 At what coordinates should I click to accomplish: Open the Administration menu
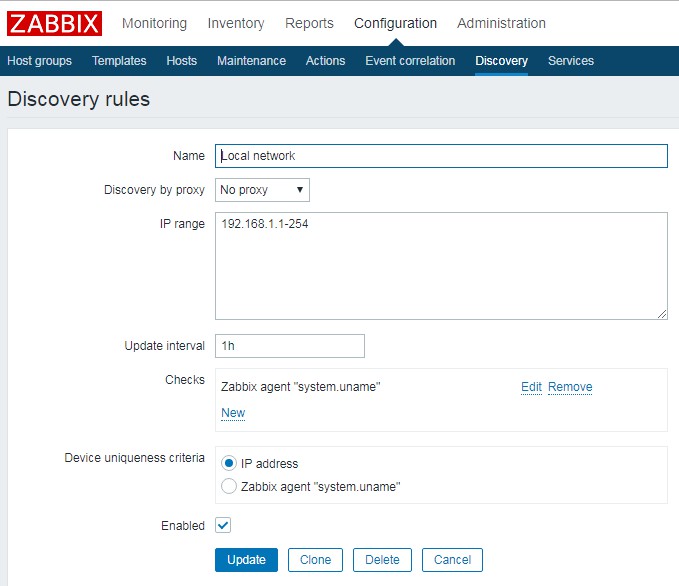[501, 23]
